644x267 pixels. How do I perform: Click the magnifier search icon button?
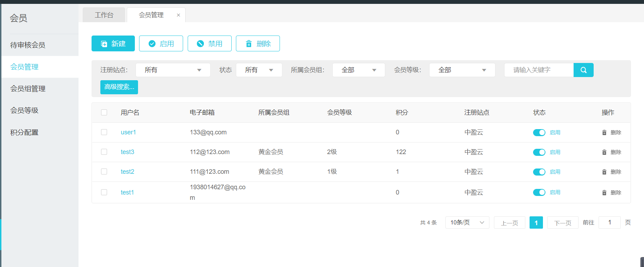tap(583, 70)
